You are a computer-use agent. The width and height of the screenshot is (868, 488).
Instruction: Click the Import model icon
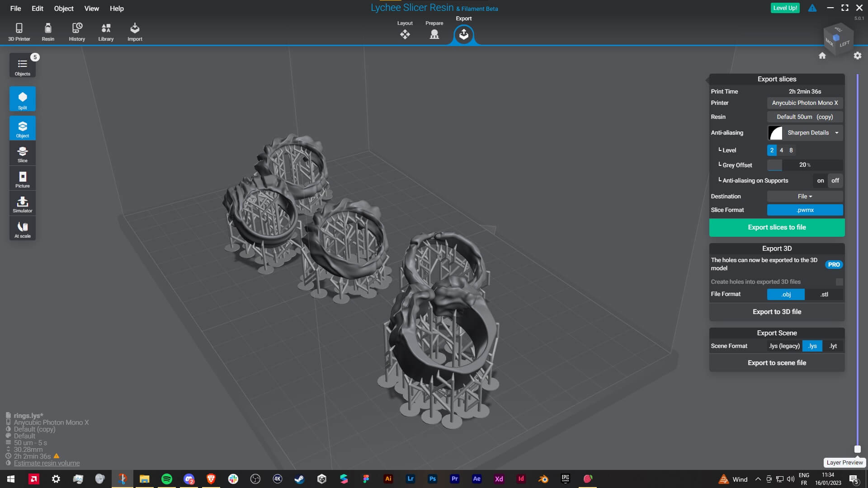point(135,32)
